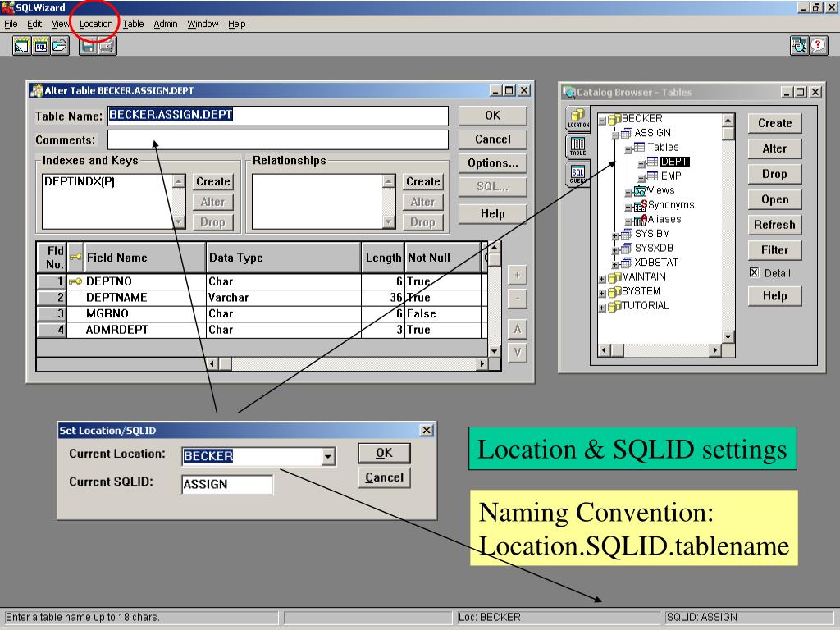Collapse the BECKER location node
Viewport: 840px width, 630px height.
(602, 120)
